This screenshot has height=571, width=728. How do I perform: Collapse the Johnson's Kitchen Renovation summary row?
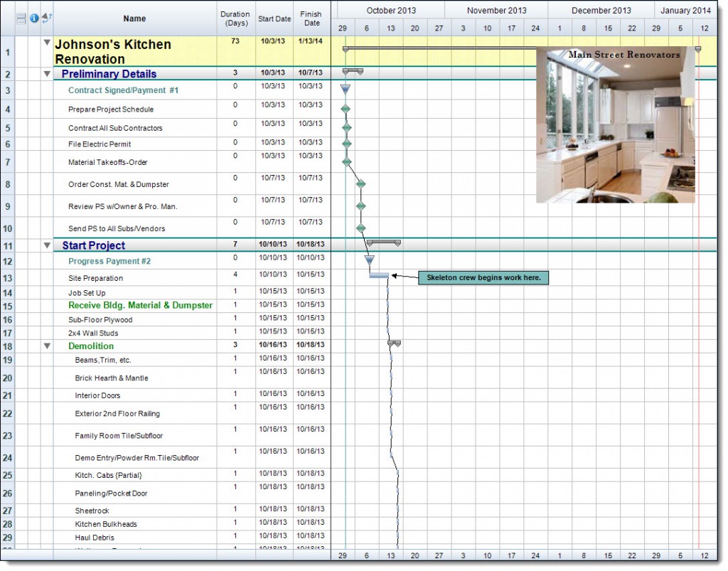(x=47, y=43)
